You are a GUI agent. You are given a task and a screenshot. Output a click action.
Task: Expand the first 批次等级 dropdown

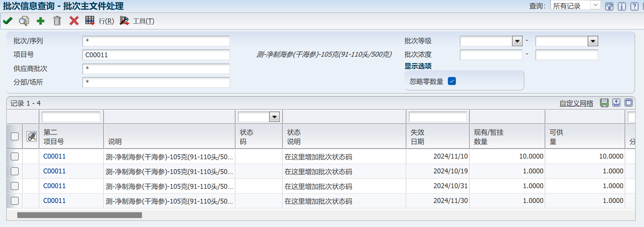(x=517, y=41)
